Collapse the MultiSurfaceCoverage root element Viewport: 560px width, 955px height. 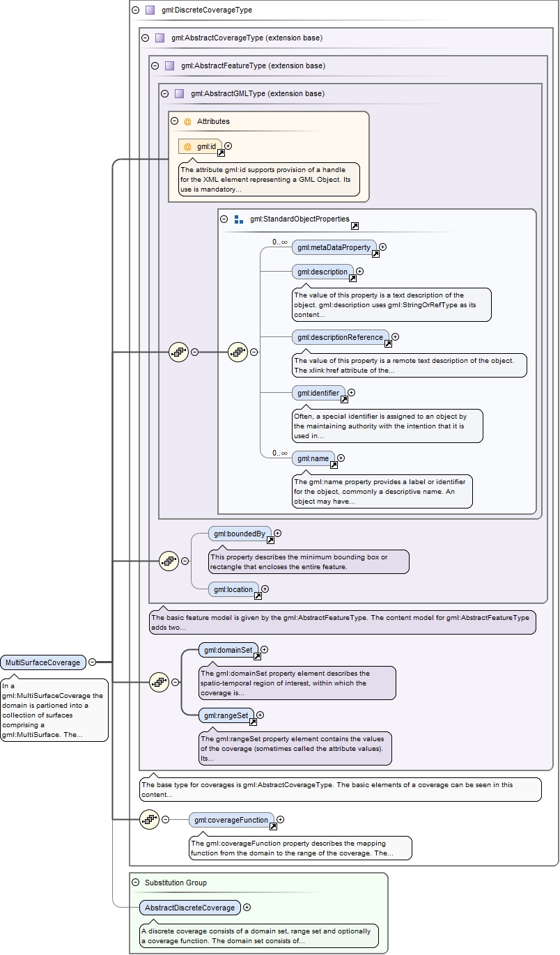[x=93, y=662]
